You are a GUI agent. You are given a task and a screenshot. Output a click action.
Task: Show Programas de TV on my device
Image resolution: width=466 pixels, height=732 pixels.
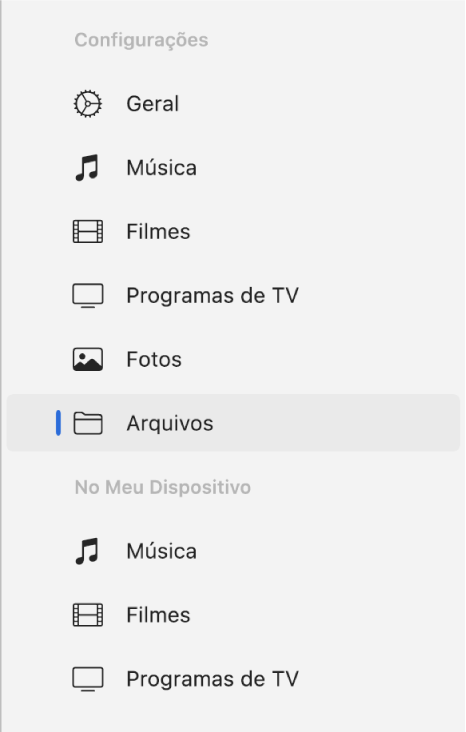(x=233, y=679)
